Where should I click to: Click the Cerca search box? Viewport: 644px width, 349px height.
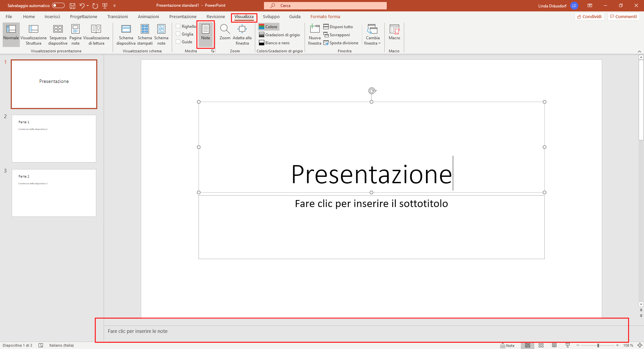(325, 6)
